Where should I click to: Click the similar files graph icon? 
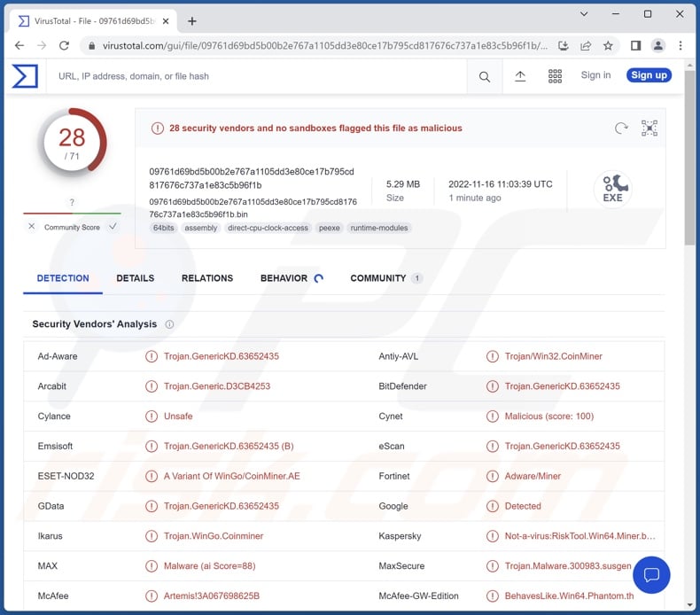649,128
